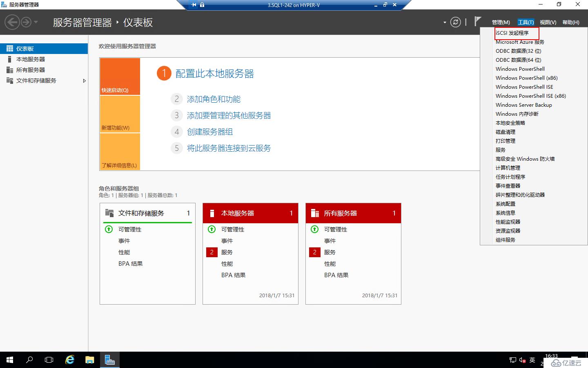This screenshot has height=368, width=588.
Task: Open 组件服务 menu entry
Action: 506,240
